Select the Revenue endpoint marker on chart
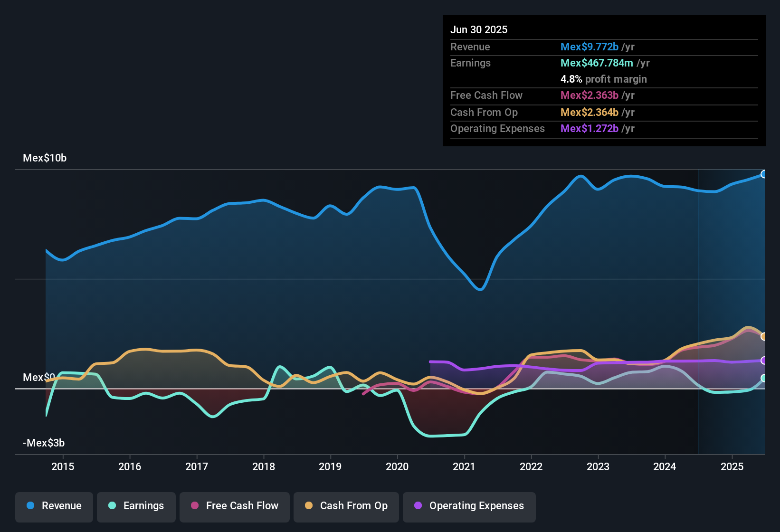780x532 pixels. click(x=764, y=174)
